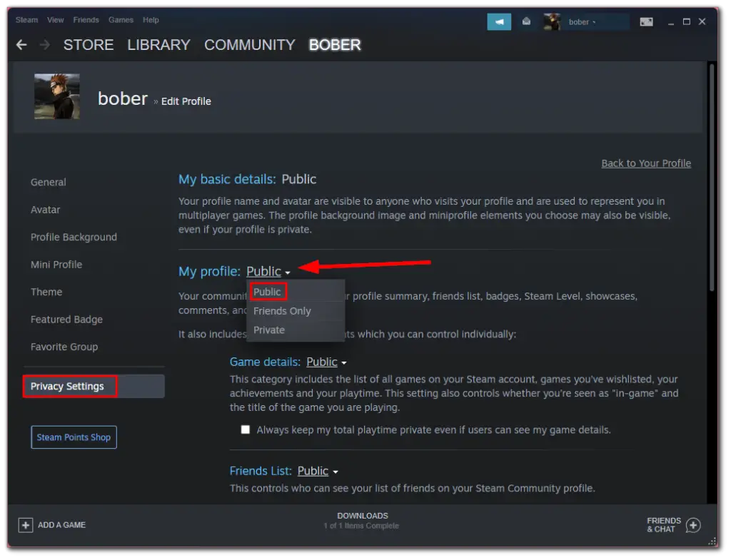The height and width of the screenshot is (560, 731).
Task: Select Friends Only in the profile dropdown
Action: coord(281,310)
